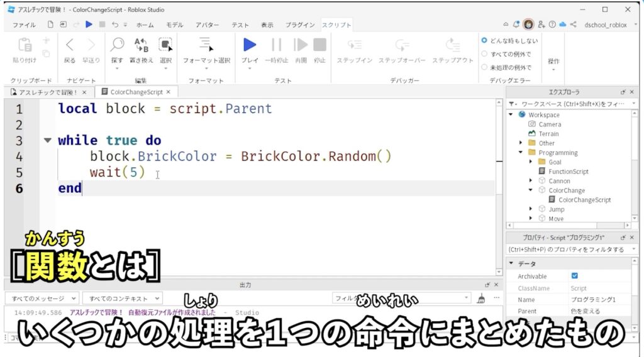
Task: Toggle the Archivable checkbox
Action: point(574,276)
